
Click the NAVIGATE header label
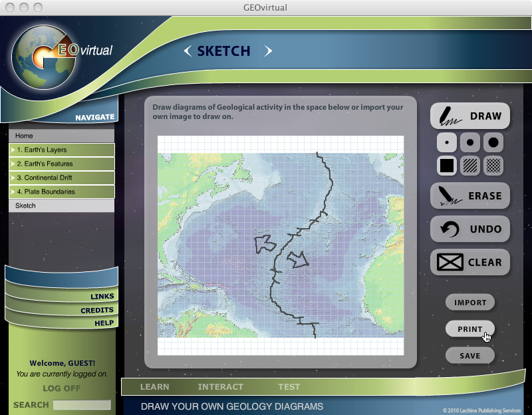click(x=95, y=118)
